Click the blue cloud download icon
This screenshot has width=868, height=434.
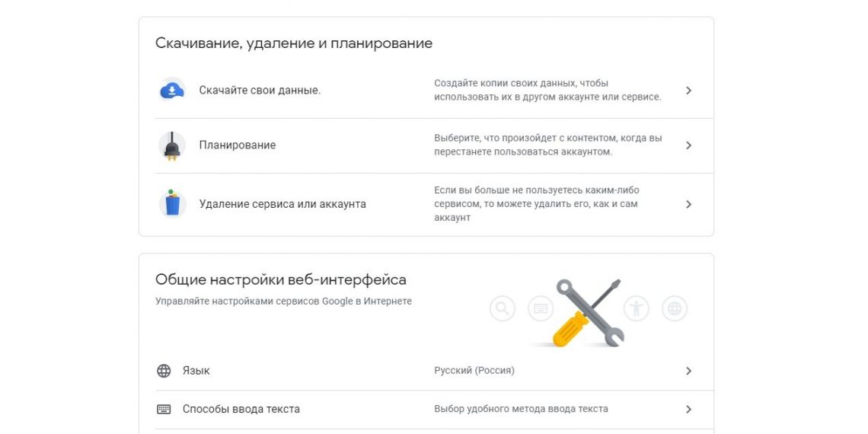[172, 90]
